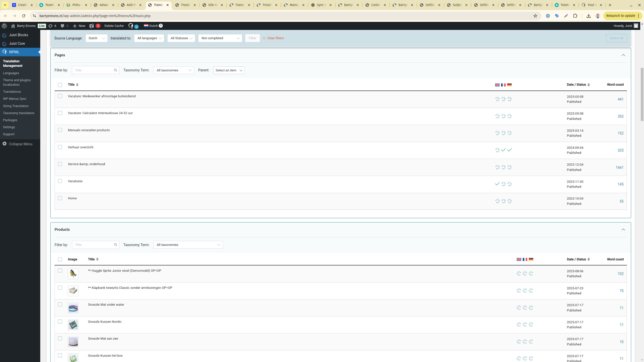Click search icon in Products title filter
The height and width of the screenshot is (362, 644).
(x=115, y=245)
